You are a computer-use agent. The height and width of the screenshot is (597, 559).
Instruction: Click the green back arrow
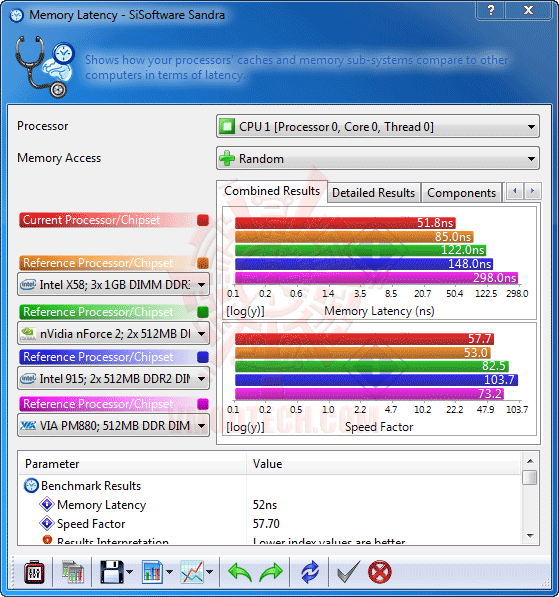240,572
